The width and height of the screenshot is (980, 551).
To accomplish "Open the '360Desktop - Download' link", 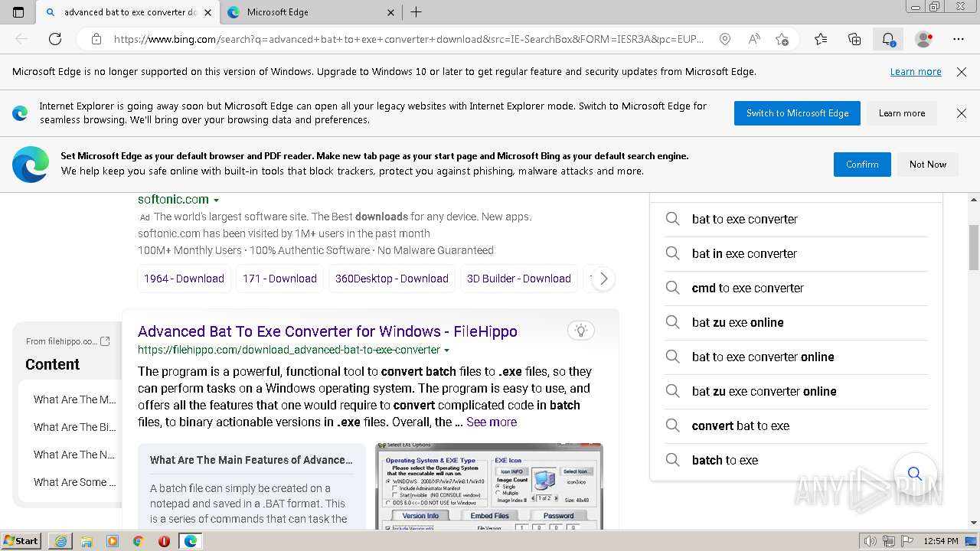I will coord(392,279).
